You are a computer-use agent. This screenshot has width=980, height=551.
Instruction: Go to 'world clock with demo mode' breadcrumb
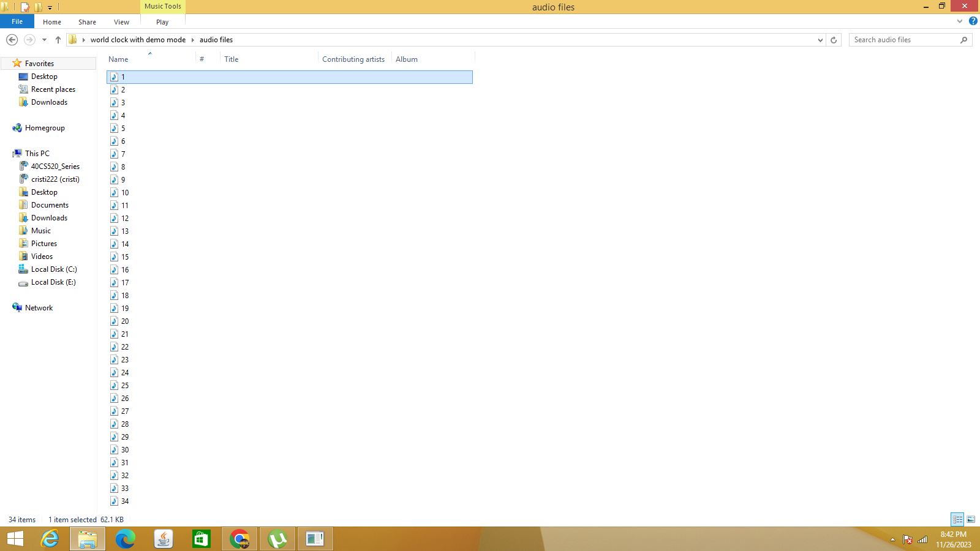click(x=138, y=39)
